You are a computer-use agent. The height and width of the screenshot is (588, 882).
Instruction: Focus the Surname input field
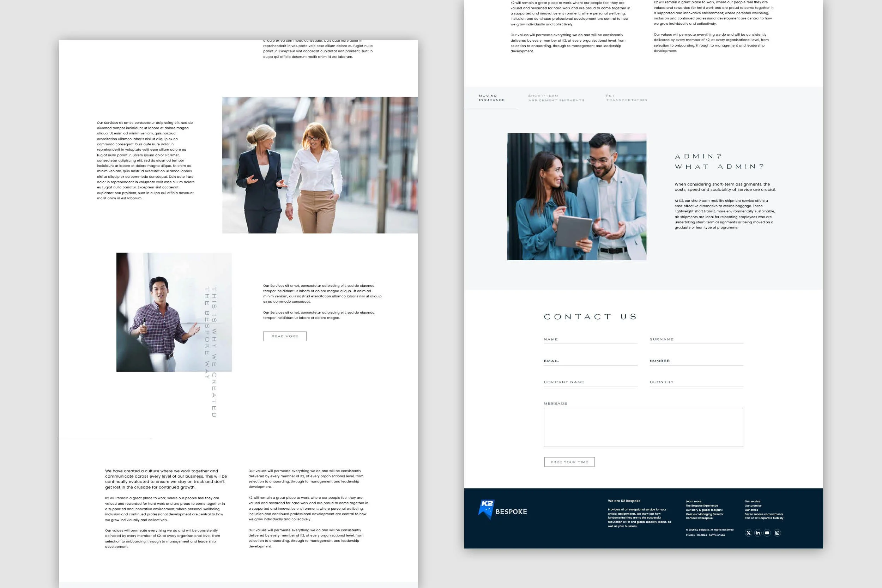point(696,340)
